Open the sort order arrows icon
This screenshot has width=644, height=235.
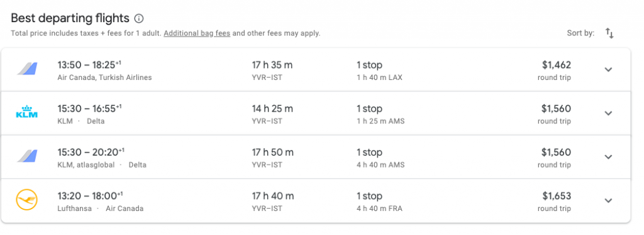coord(609,33)
